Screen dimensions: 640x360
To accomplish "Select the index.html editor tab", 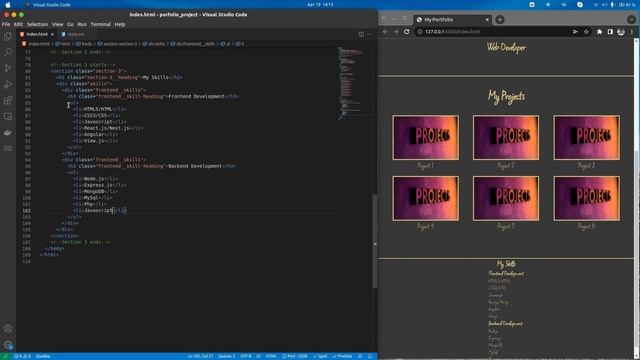I will pos(37,34).
